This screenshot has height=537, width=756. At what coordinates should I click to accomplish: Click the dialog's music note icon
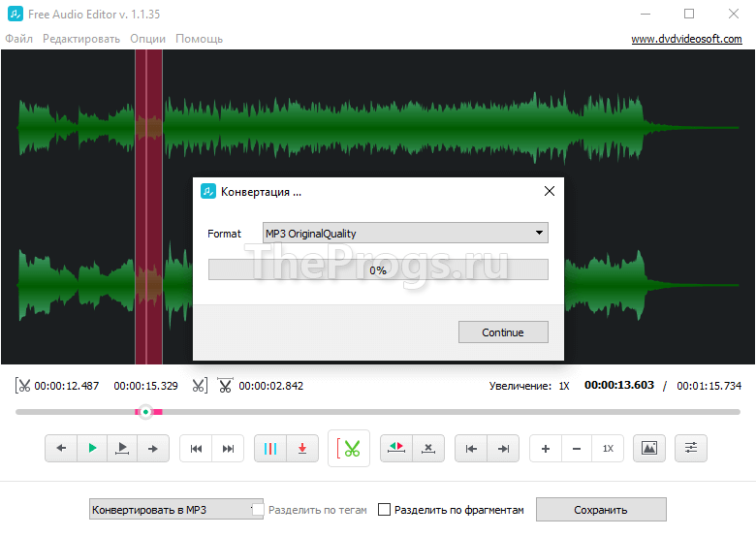pyautogui.click(x=208, y=191)
